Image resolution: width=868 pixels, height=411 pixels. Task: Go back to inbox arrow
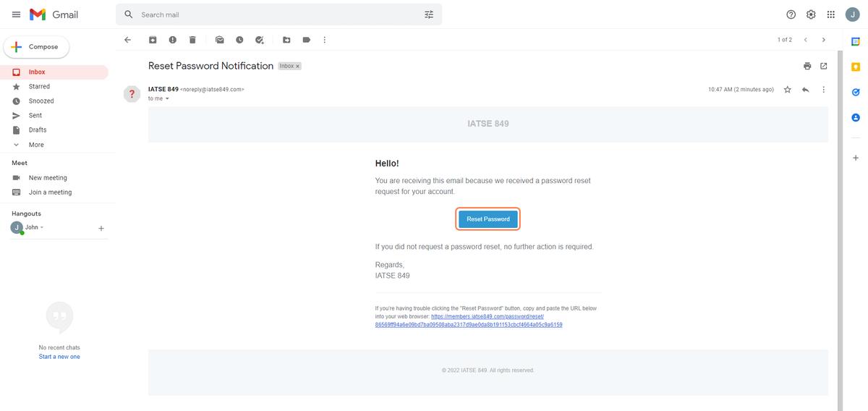(128, 40)
